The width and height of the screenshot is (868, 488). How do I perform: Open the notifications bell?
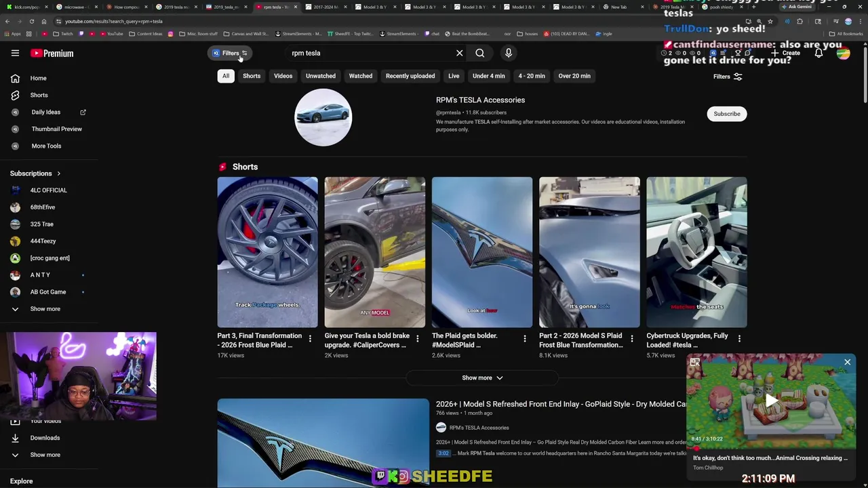point(818,53)
